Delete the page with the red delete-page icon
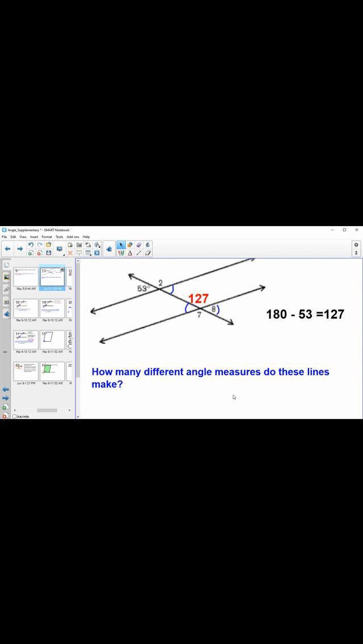The image size is (363, 644). click(40, 253)
